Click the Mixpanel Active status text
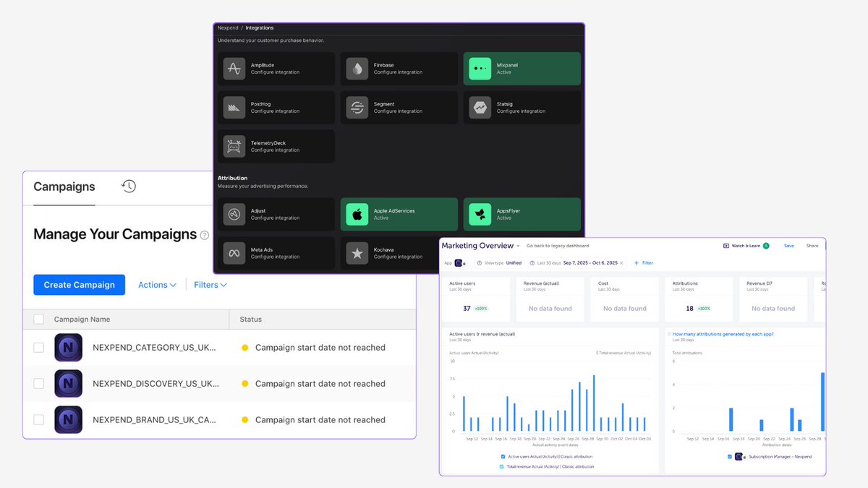868x488 pixels. click(x=503, y=72)
